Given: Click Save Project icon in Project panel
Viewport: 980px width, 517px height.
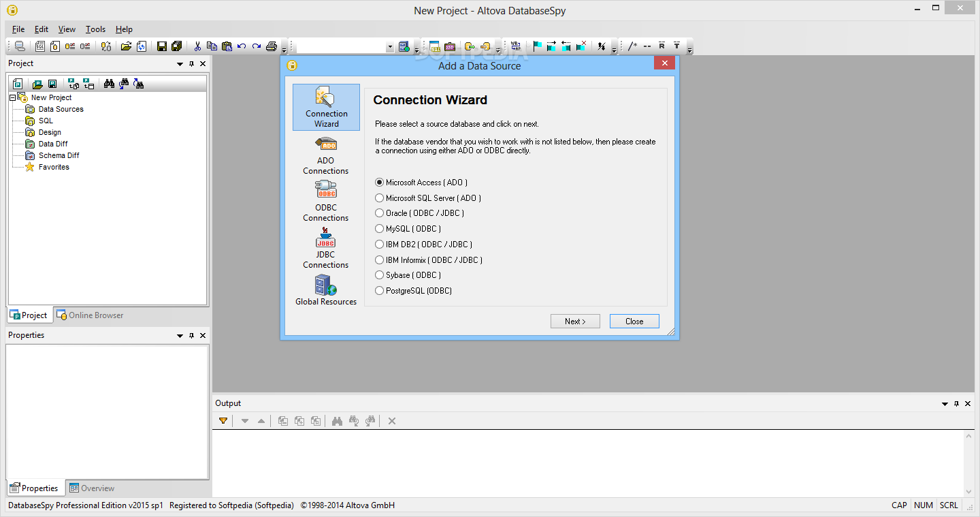Looking at the screenshot, I should pos(52,84).
